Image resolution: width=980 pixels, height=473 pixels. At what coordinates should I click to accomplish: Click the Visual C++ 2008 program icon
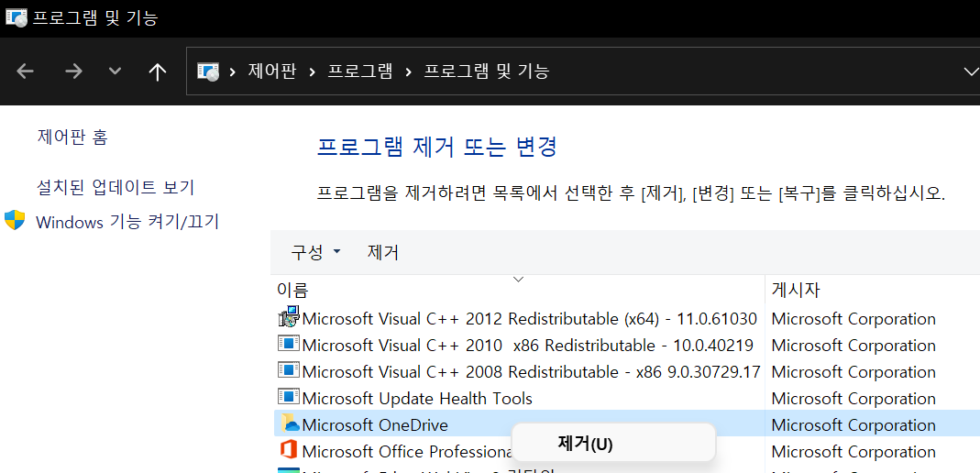click(289, 370)
